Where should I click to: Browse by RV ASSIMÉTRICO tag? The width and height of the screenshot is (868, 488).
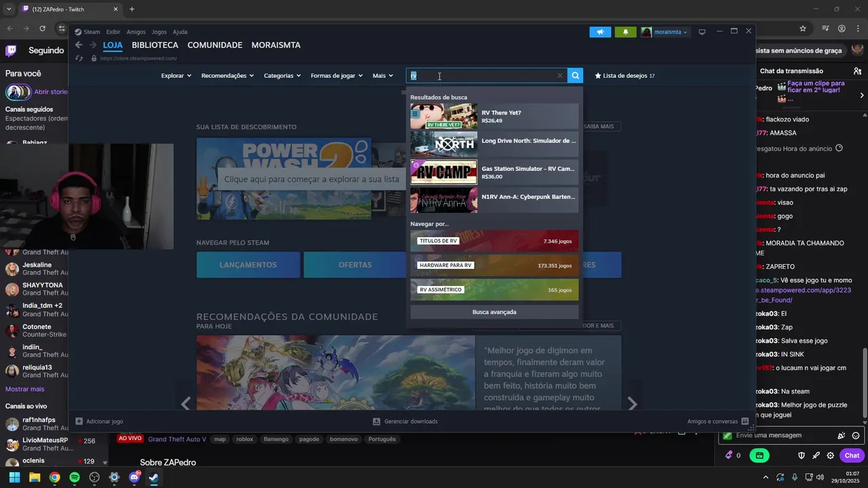point(494,290)
